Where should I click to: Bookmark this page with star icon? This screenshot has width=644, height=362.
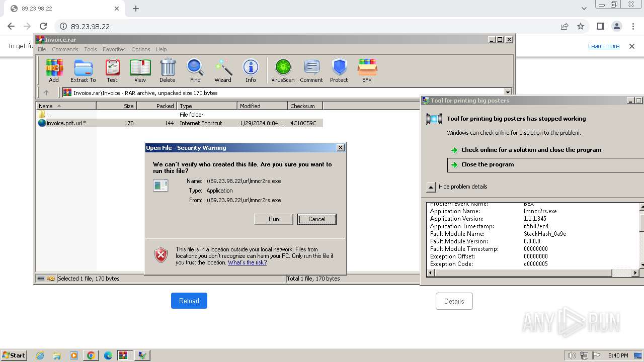click(581, 26)
